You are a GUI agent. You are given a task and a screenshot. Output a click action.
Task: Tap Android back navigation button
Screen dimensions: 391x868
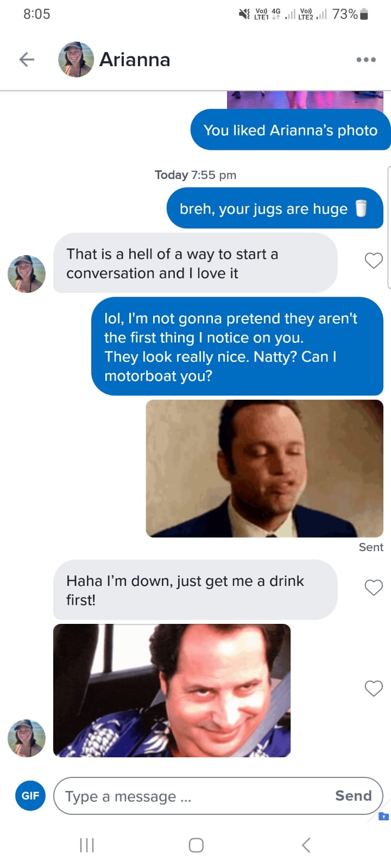click(306, 845)
